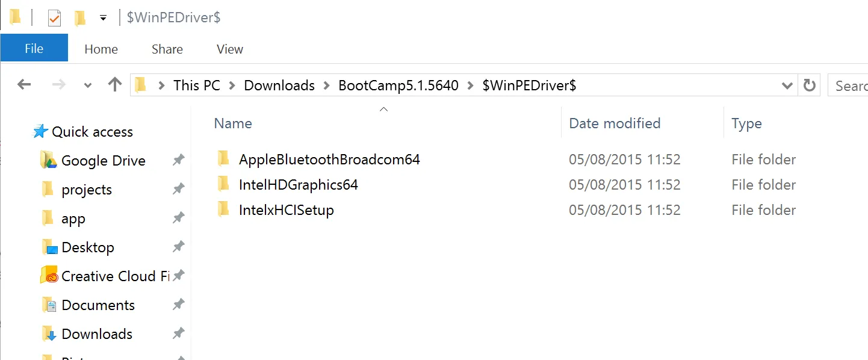
Task: Expand the address bar history dropdown
Action: point(787,85)
